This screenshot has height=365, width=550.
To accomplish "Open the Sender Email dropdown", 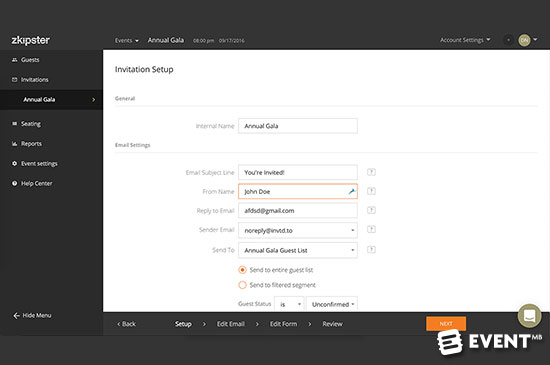I will click(298, 230).
